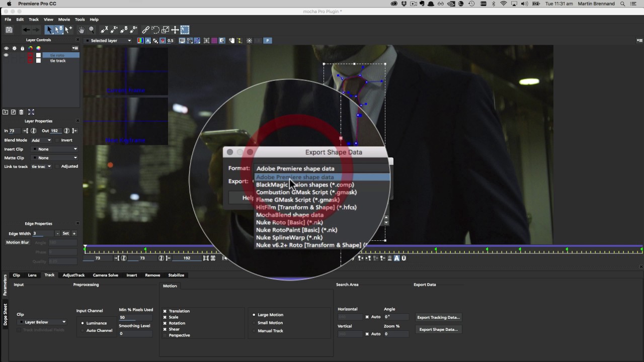Click the Edge Width Set button
The width and height of the screenshot is (644, 362).
(65, 233)
